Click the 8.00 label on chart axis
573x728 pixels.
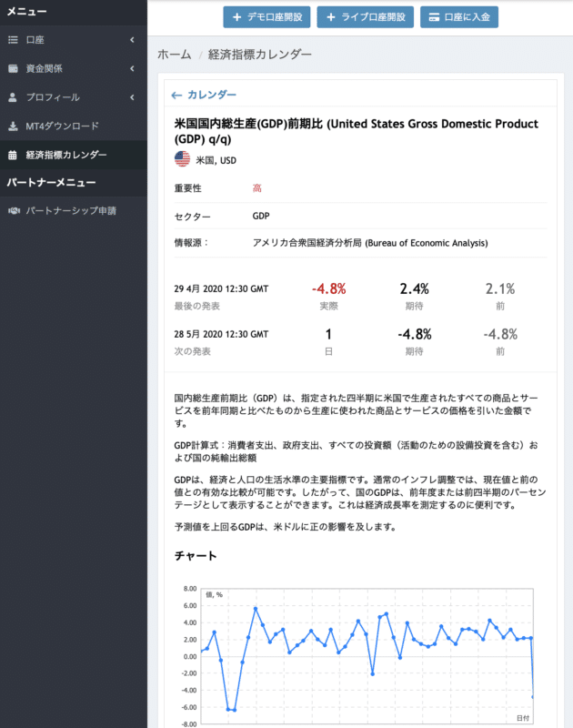(190, 589)
